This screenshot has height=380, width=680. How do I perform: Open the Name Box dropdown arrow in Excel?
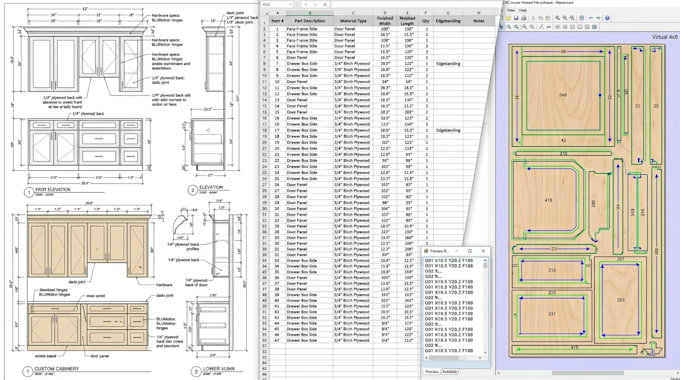pyautogui.click(x=290, y=4)
